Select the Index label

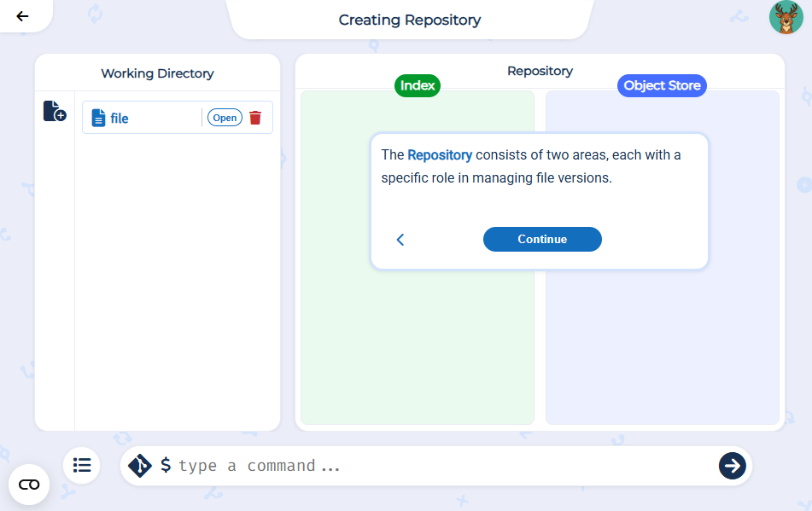tap(417, 85)
